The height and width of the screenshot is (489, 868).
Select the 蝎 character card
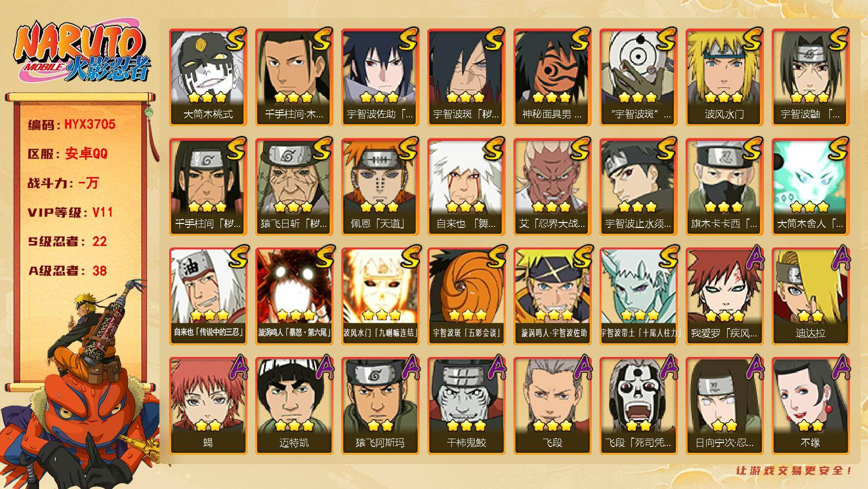208,405
